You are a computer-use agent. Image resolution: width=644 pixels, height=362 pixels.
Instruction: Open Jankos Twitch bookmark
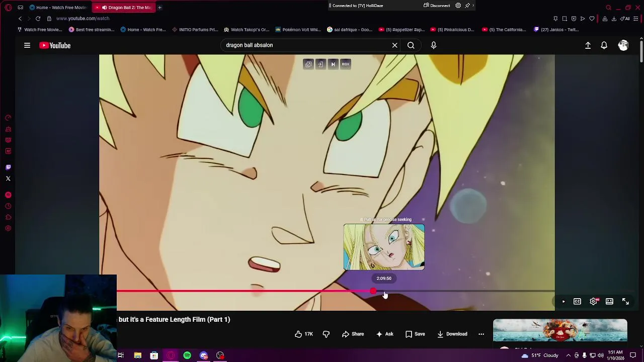click(556, 30)
